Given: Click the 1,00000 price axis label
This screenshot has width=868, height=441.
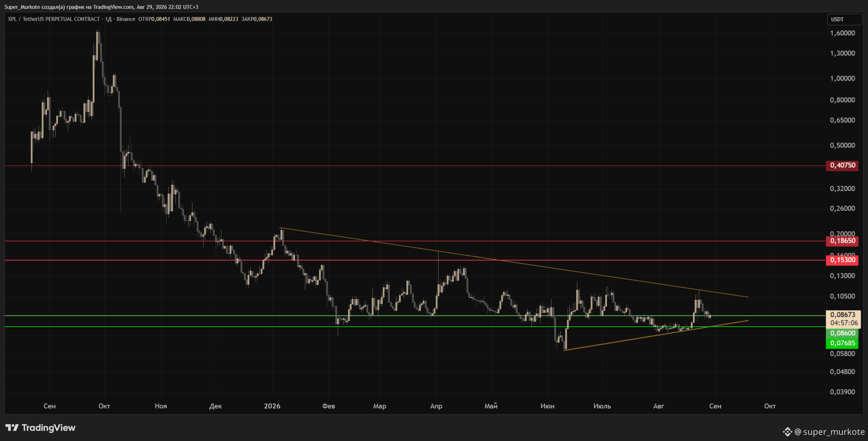Looking at the screenshot, I should 843,79.
